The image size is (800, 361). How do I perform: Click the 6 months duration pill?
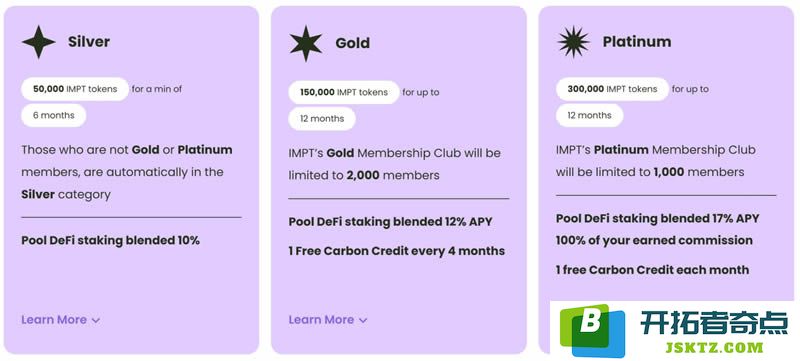(54, 116)
